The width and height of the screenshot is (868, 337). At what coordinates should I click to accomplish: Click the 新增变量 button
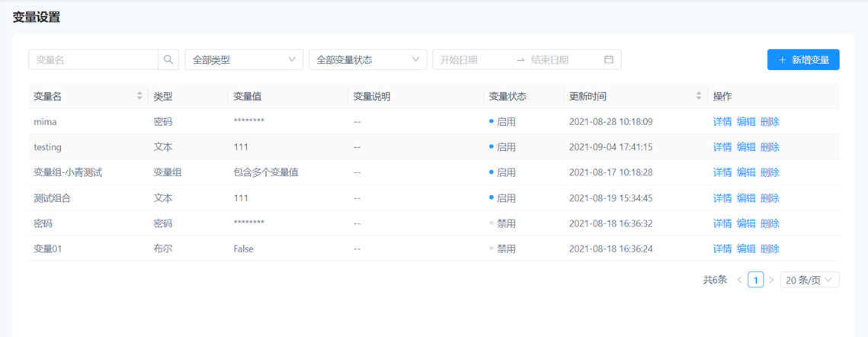coord(802,59)
